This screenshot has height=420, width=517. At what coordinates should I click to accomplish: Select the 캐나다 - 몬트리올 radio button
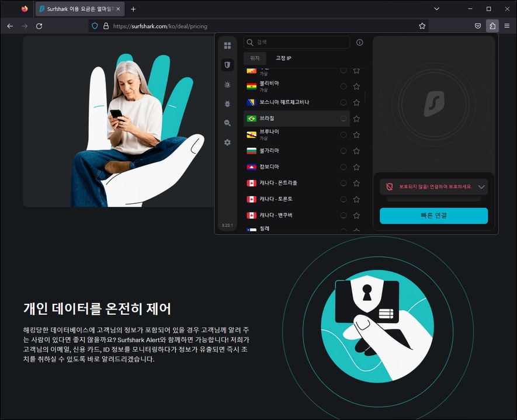[343, 183]
